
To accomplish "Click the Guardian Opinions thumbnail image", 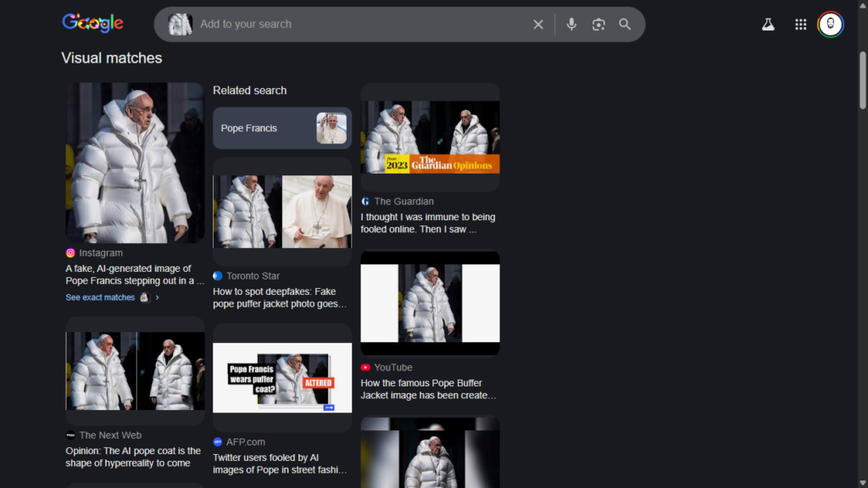I will point(430,137).
